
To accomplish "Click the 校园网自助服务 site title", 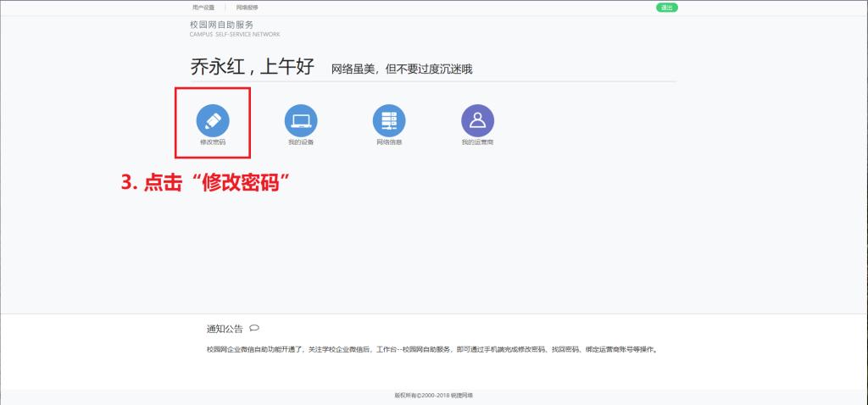I will pos(221,25).
